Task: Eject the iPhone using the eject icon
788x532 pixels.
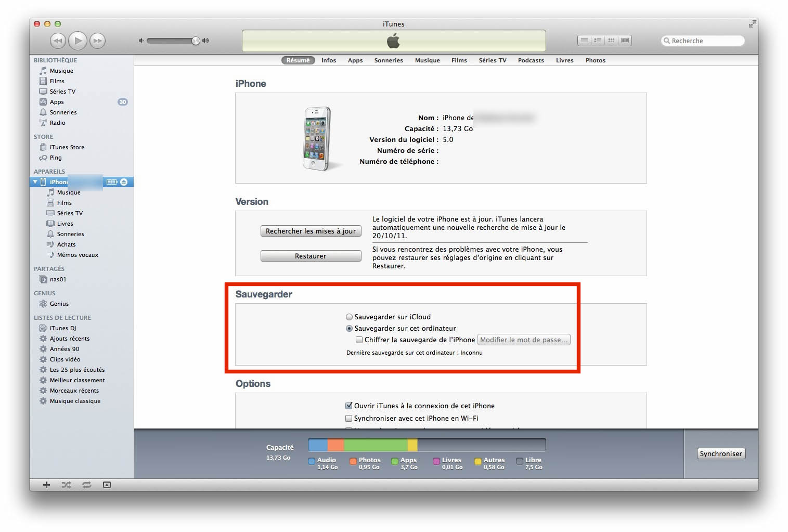Action: [124, 182]
